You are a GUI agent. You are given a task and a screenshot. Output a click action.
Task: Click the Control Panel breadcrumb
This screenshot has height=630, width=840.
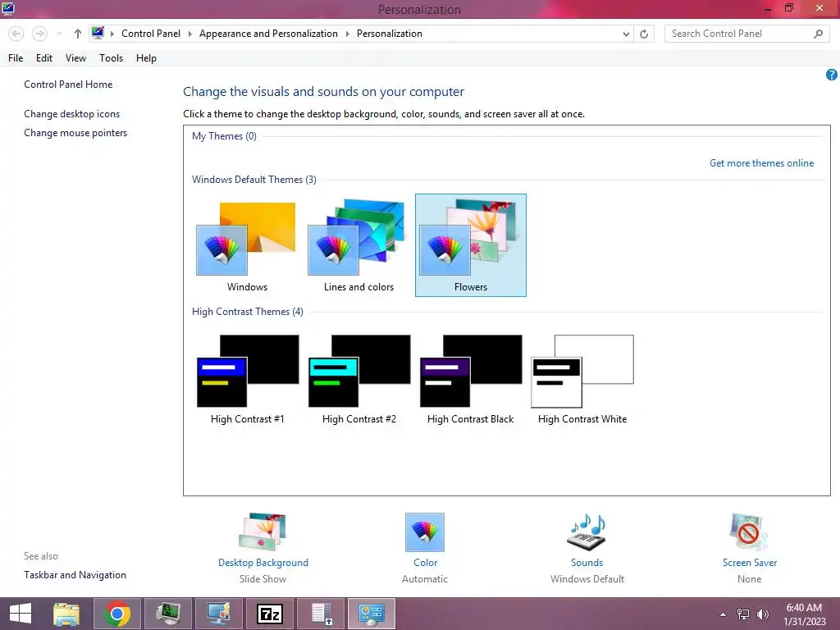click(x=151, y=33)
